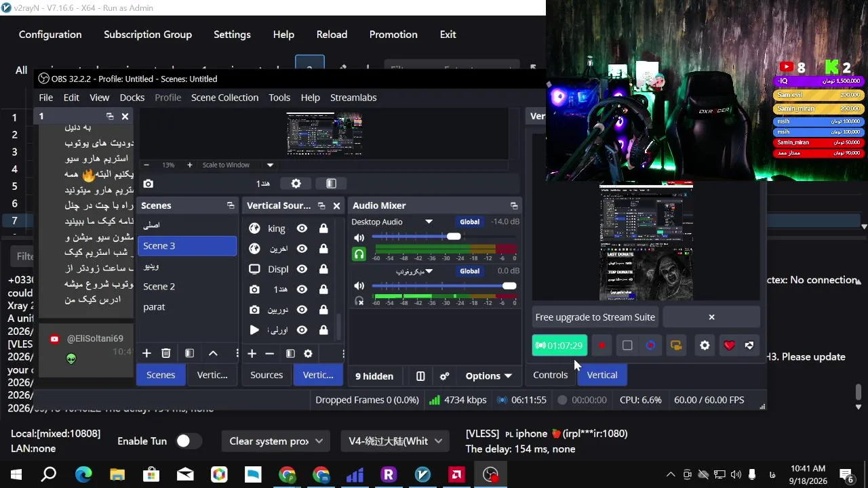
Task: Open source properties gear under Vertical Sources
Action: click(x=308, y=354)
